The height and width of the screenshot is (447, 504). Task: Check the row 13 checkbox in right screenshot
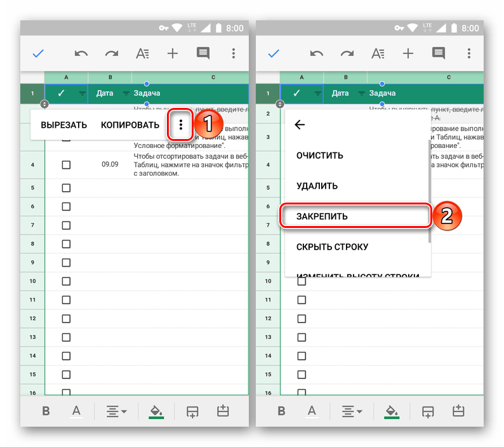302,337
